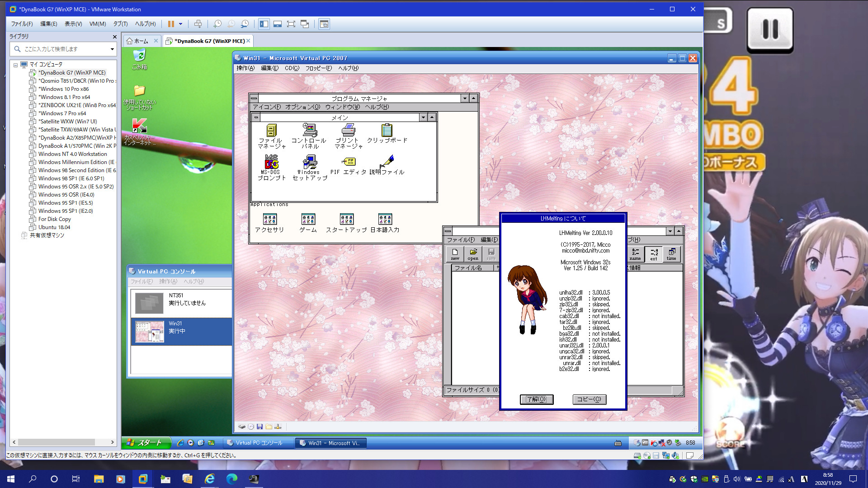Click minimize arrow of LHMelting window title
The image size is (868, 488).
670,231
